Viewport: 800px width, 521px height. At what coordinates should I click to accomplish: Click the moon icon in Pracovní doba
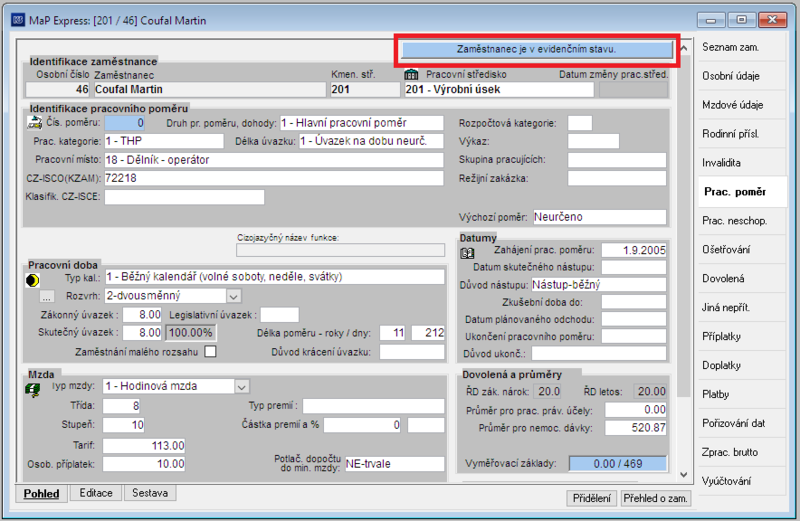coord(32,280)
